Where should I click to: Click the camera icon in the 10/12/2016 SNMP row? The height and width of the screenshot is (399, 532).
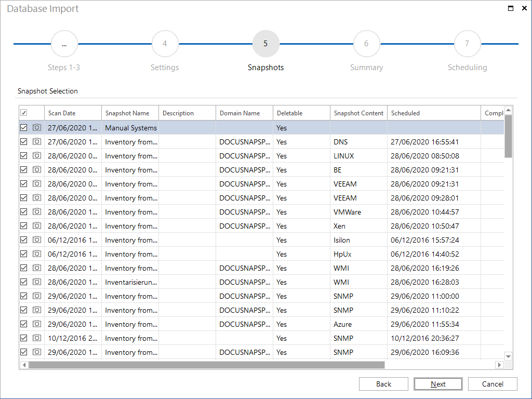click(37, 338)
